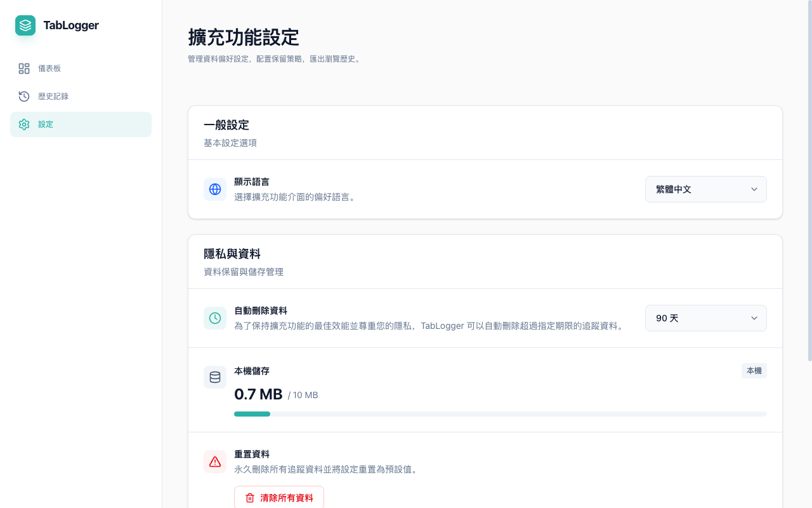Image resolution: width=812 pixels, height=508 pixels.
Task: Click the storage usage progress bar
Action: pyautogui.click(x=501, y=413)
